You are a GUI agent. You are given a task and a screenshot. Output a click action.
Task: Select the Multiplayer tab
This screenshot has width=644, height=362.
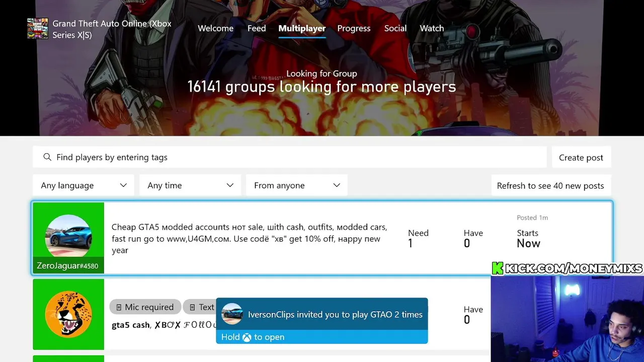[x=302, y=28]
